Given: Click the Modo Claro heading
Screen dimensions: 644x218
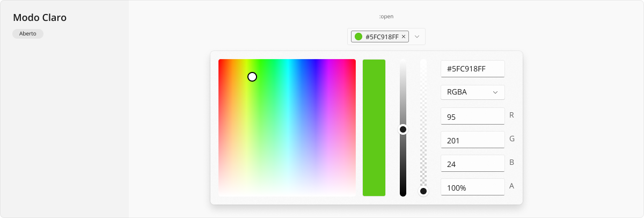Looking at the screenshot, I should coord(40,18).
